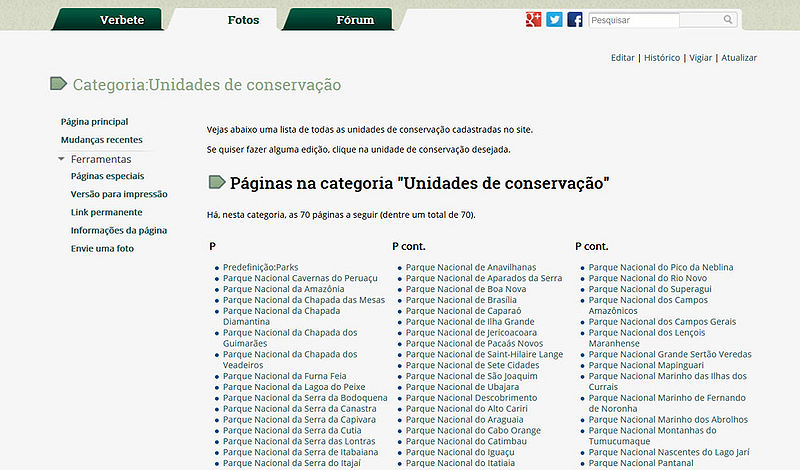The height and width of the screenshot is (470, 800).
Task: Open Parque Nacional de Anavilhanas
Action: point(471,267)
